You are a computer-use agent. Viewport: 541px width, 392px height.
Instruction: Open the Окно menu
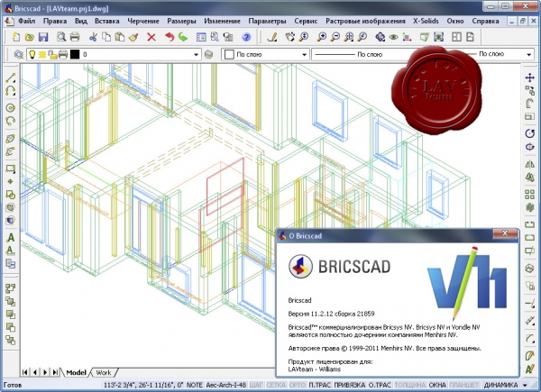point(455,21)
